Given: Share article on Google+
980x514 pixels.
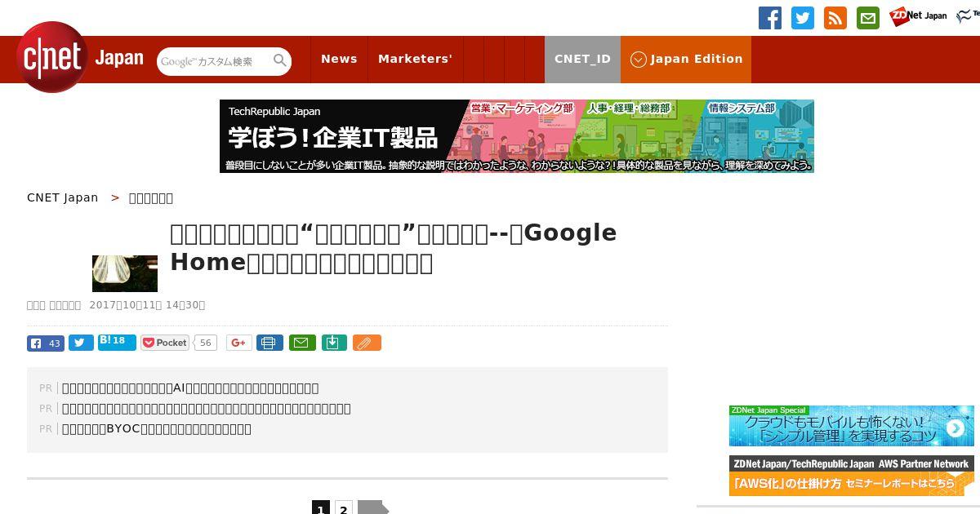Looking at the screenshot, I should (239, 343).
